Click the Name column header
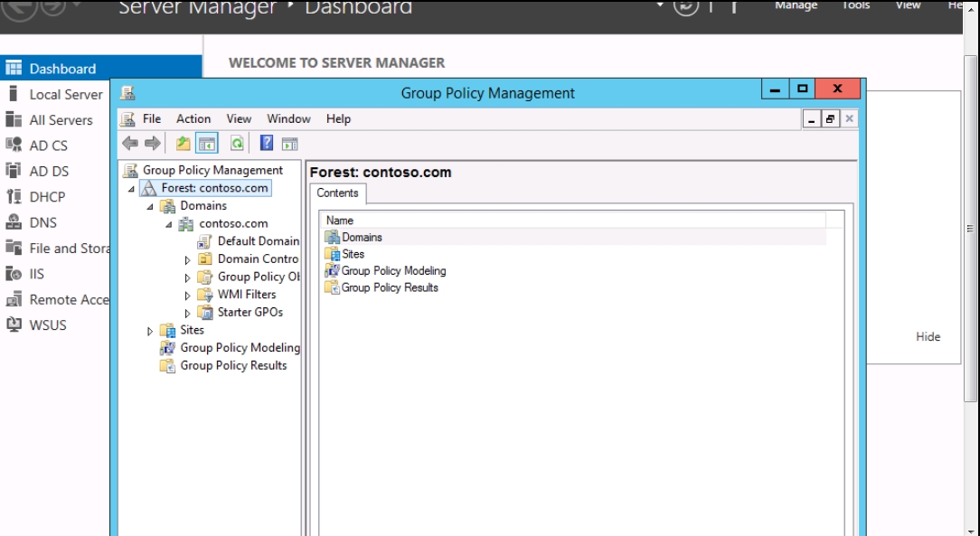980x536 pixels. (572, 221)
